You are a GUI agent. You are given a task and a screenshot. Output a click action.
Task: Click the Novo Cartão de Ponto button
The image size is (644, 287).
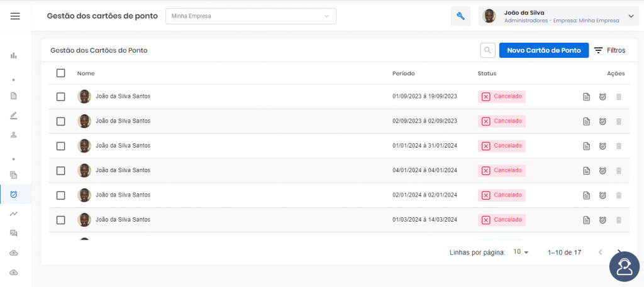coord(544,50)
